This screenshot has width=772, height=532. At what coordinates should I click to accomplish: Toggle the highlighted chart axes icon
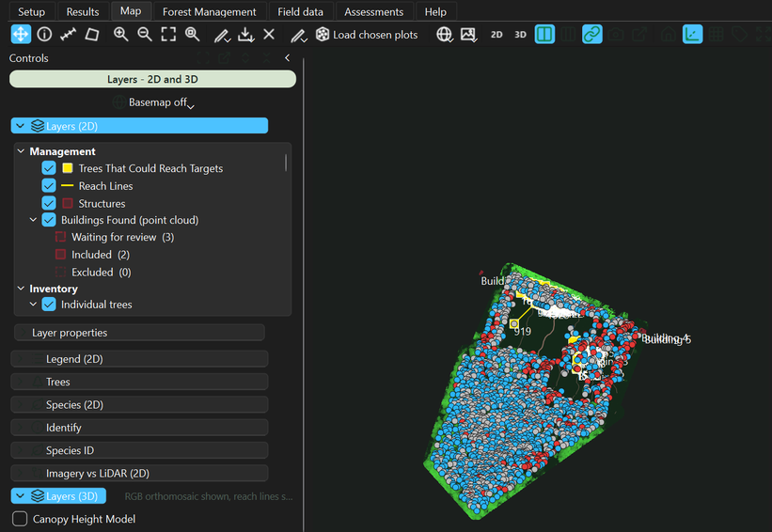tap(692, 35)
